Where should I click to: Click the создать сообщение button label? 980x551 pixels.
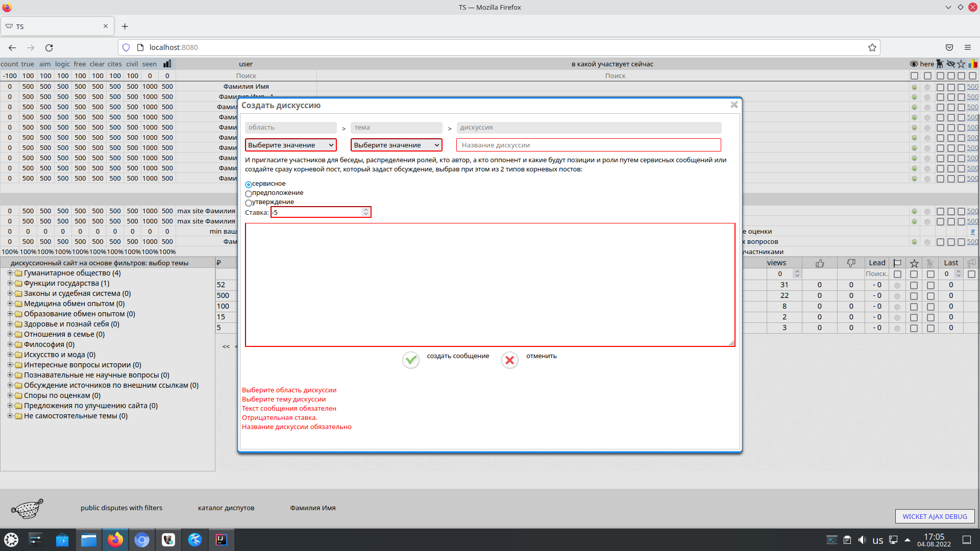458,356
